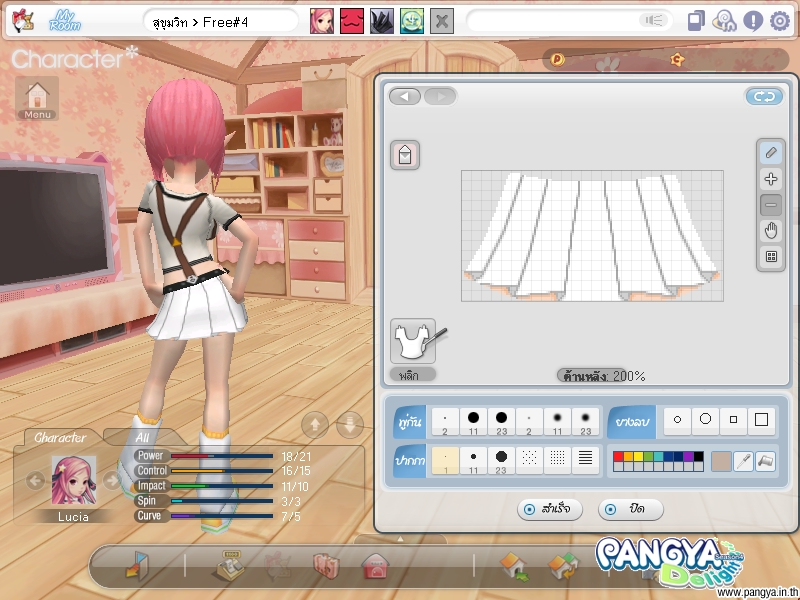Select the hand pan tool
Image resolution: width=800 pixels, height=600 pixels.
(x=771, y=231)
